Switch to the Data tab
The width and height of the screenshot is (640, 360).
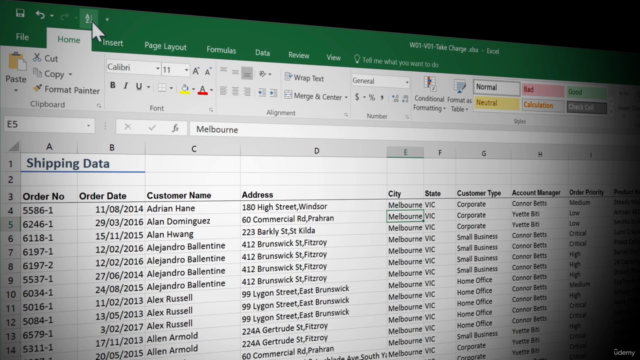pyautogui.click(x=262, y=53)
